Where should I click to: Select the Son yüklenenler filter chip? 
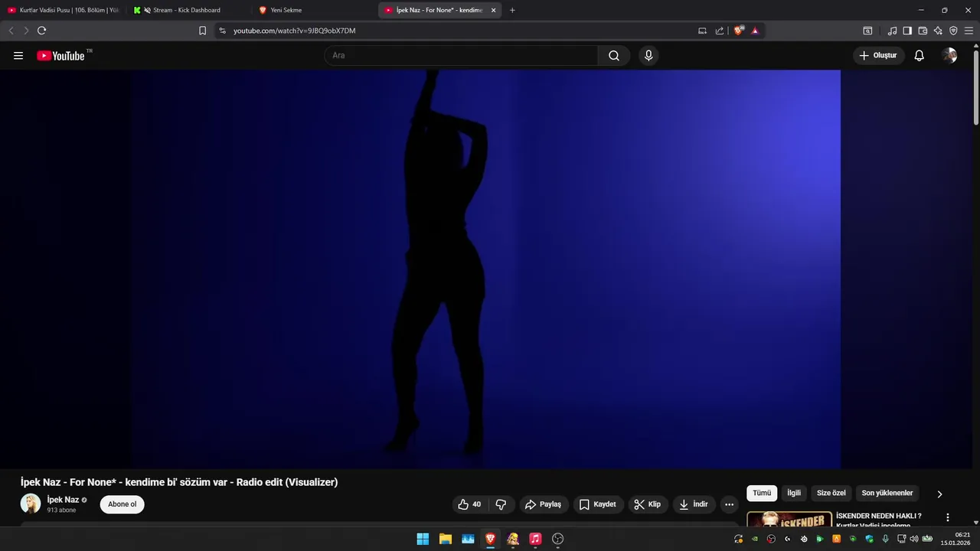pyautogui.click(x=887, y=494)
